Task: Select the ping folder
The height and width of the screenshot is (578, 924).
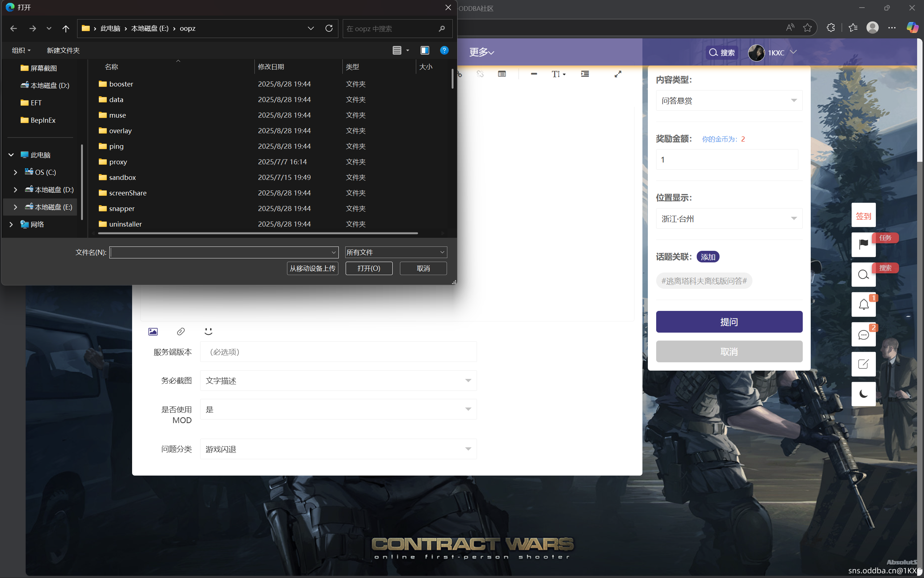Action: pos(116,147)
